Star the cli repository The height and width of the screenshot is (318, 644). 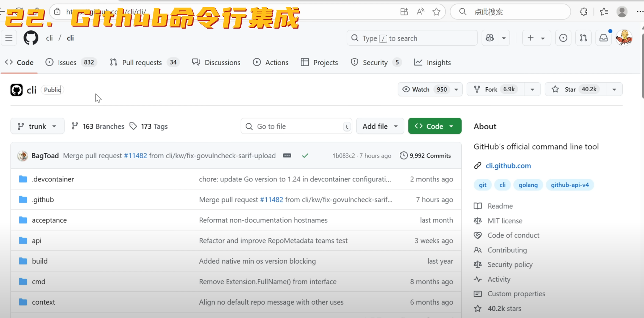click(575, 89)
